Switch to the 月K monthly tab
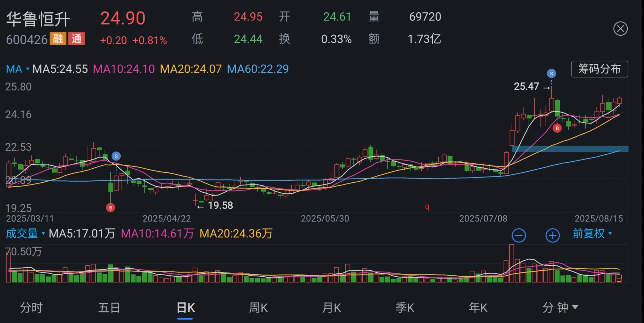This screenshot has width=644, height=323. point(331,307)
